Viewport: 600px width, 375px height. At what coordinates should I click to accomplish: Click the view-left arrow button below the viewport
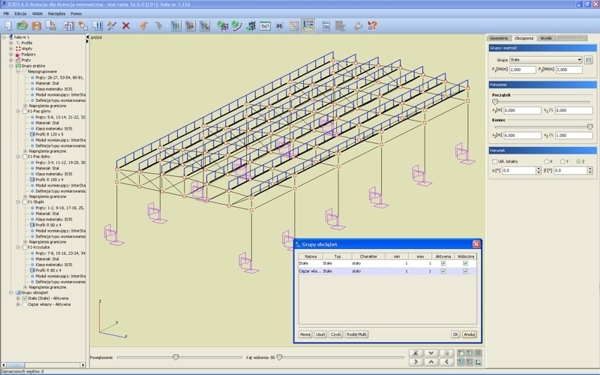click(x=447, y=362)
